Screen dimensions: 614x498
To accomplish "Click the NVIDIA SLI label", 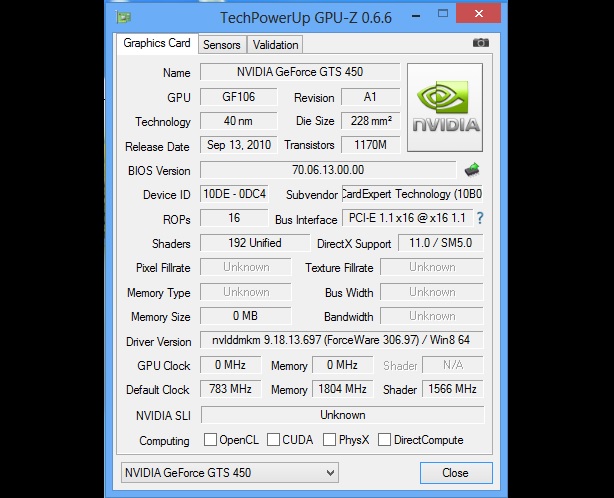I will (163, 416).
